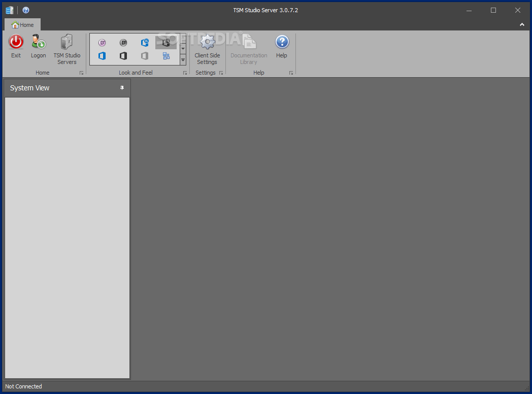Click the Not Connected status bar area

23,386
